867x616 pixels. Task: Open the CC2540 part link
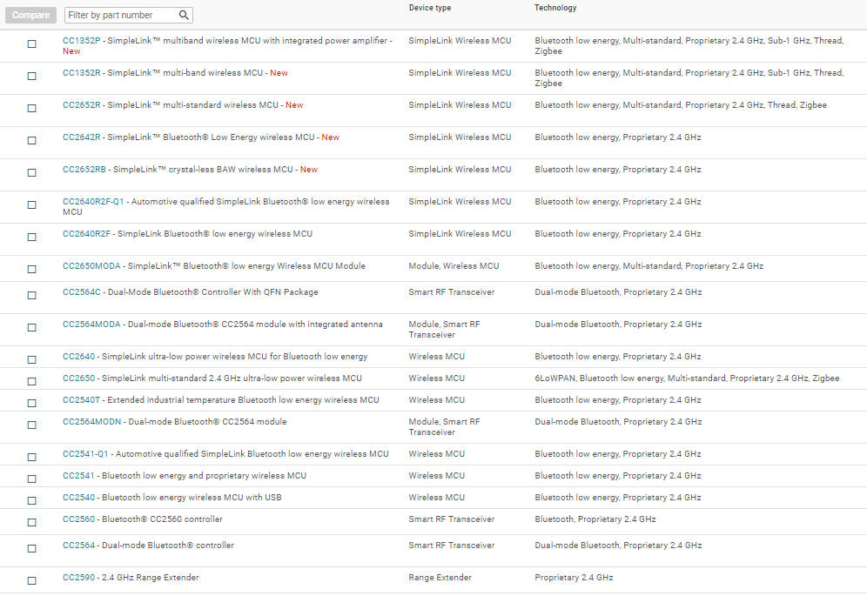coord(78,497)
